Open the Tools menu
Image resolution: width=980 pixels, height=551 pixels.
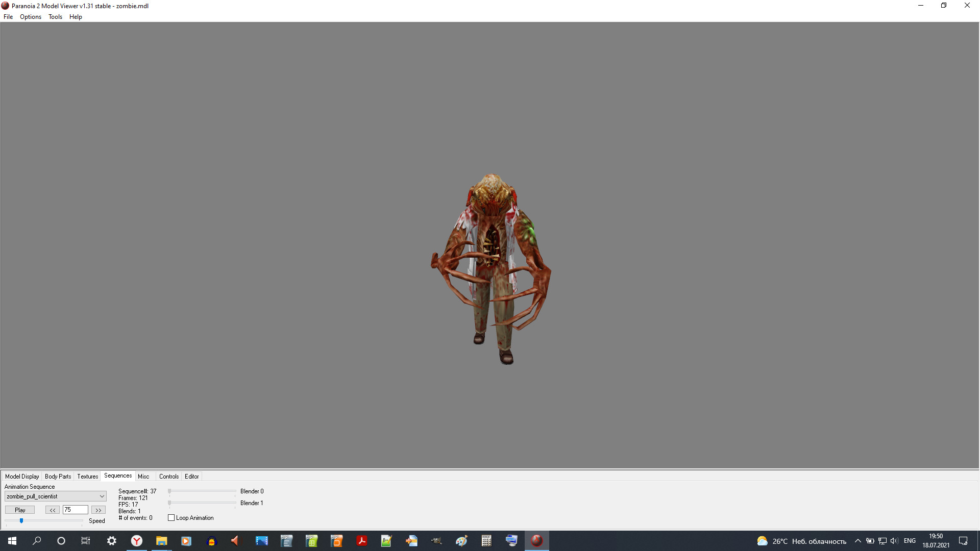click(55, 17)
